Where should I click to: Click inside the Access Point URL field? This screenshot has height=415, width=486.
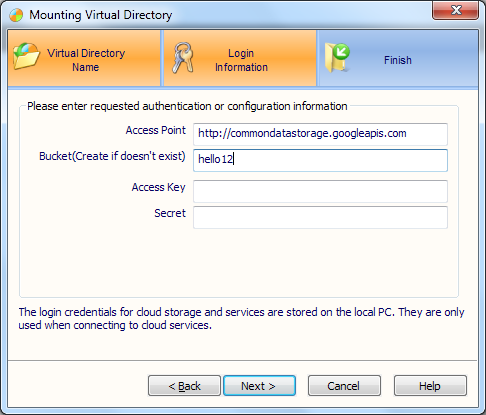click(x=320, y=134)
